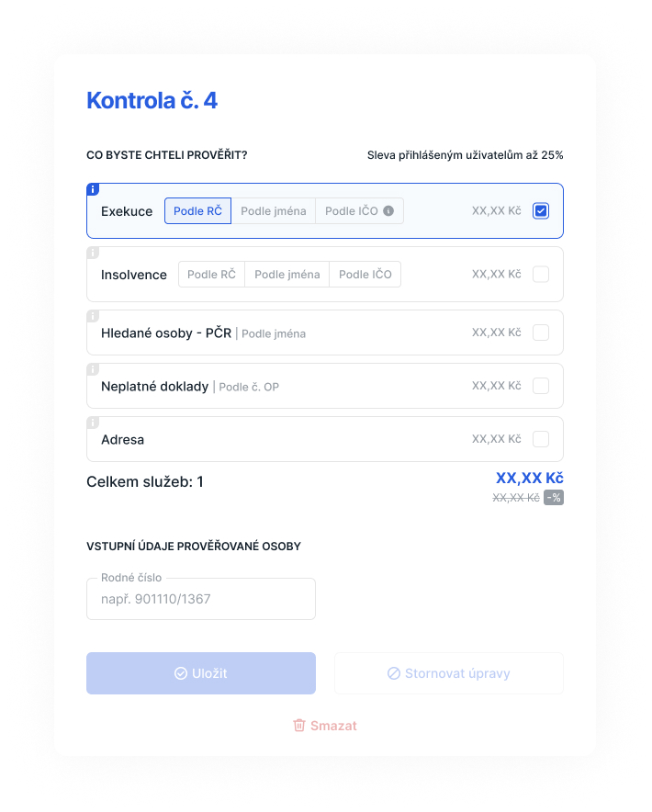Select Exekuce Podle RČ tab
This screenshot has width=652, height=812.
point(197,210)
